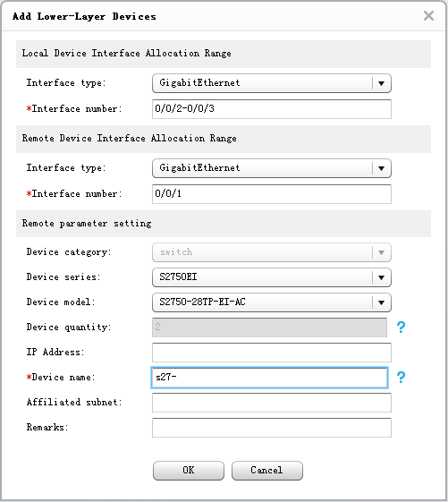Open the Device series S2750EI dropdown

tap(271, 277)
